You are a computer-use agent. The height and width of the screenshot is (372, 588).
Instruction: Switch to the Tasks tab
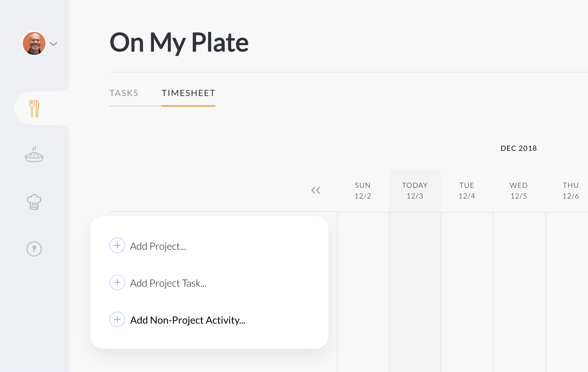click(x=124, y=93)
